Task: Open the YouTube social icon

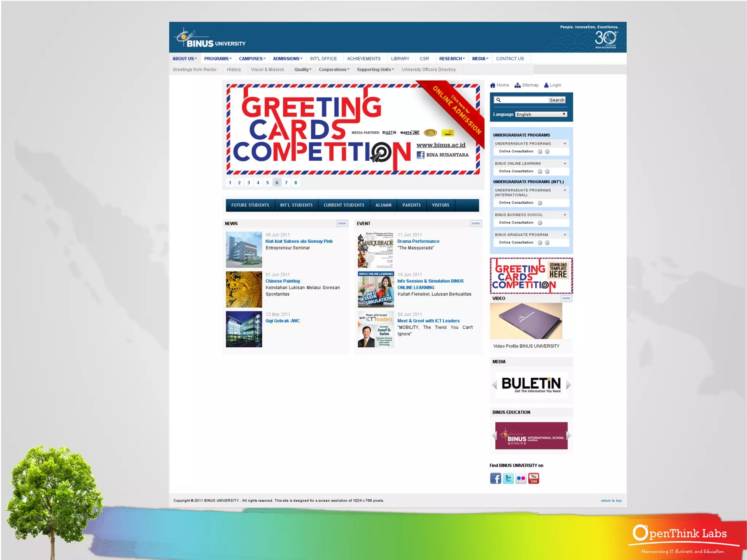Action: [534, 478]
